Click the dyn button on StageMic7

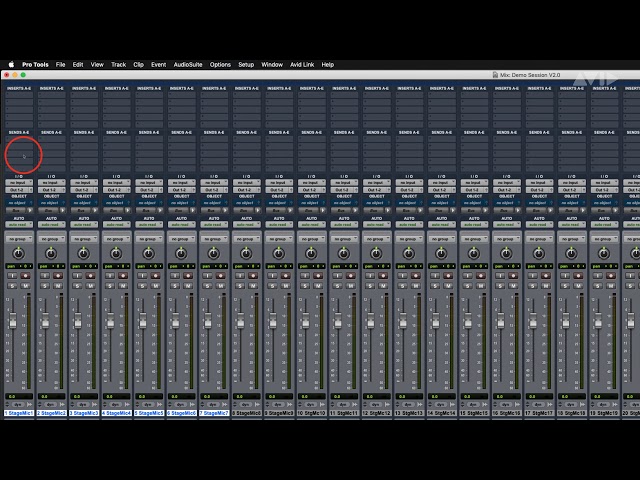pos(213,404)
